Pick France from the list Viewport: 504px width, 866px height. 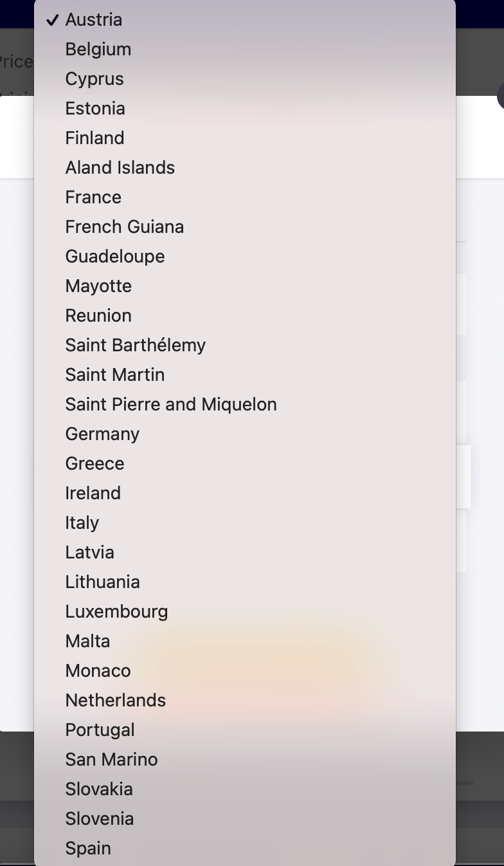(93, 198)
